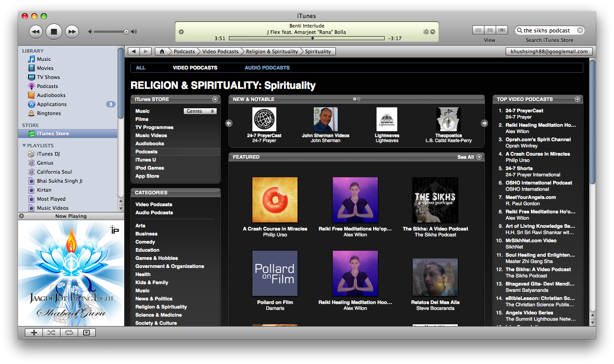Select the AUDIO PODCASTS tab
614x364 pixels.
[267, 68]
